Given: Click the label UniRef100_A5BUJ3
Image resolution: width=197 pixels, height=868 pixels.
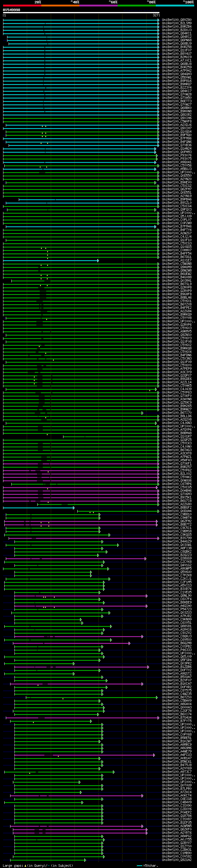Looking at the screenshot, I should point(177,169).
